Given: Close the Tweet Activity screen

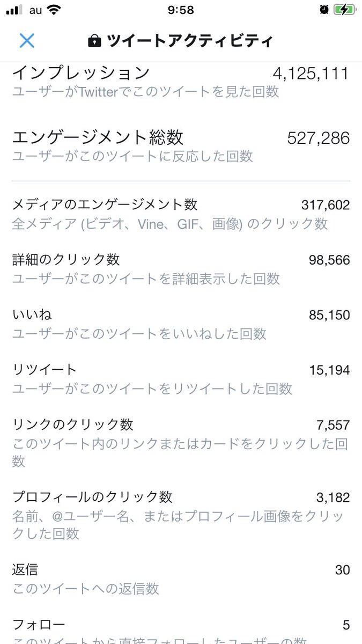Looking at the screenshot, I should (x=27, y=40).
